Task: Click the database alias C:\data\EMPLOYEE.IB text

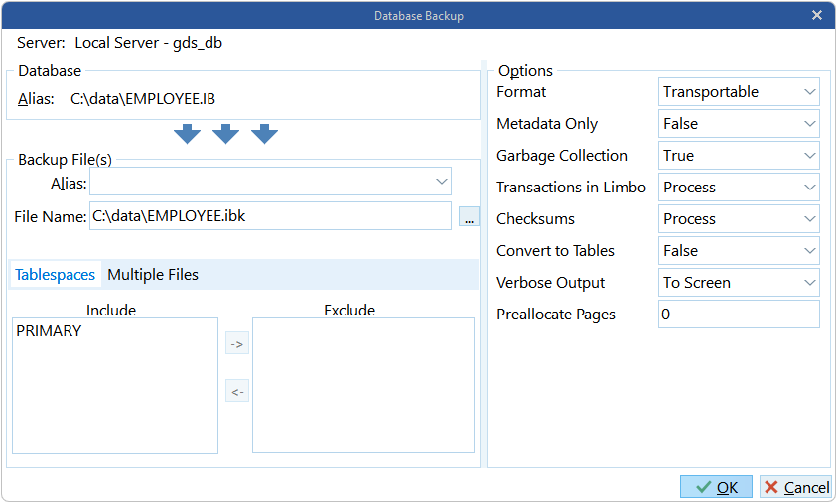Action: [143, 99]
